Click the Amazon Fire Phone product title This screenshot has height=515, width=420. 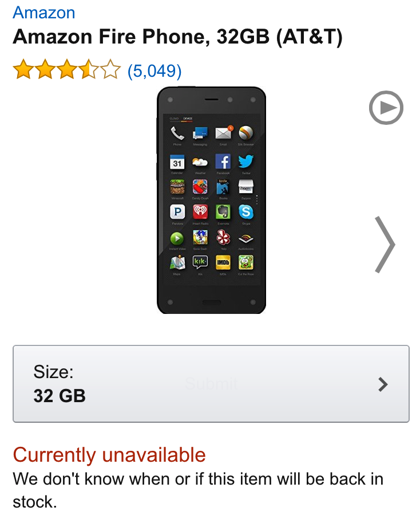[177, 38]
